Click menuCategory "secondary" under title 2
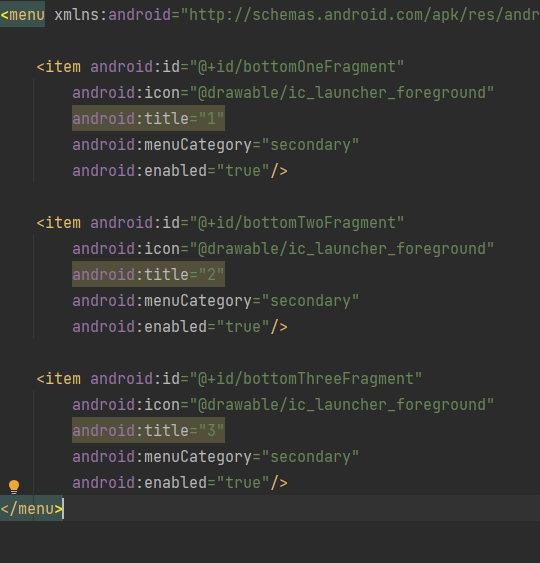540x563 pixels. (310, 301)
